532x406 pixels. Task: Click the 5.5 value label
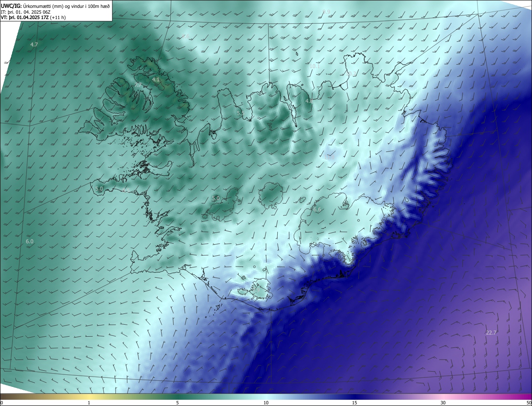point(241,113)
